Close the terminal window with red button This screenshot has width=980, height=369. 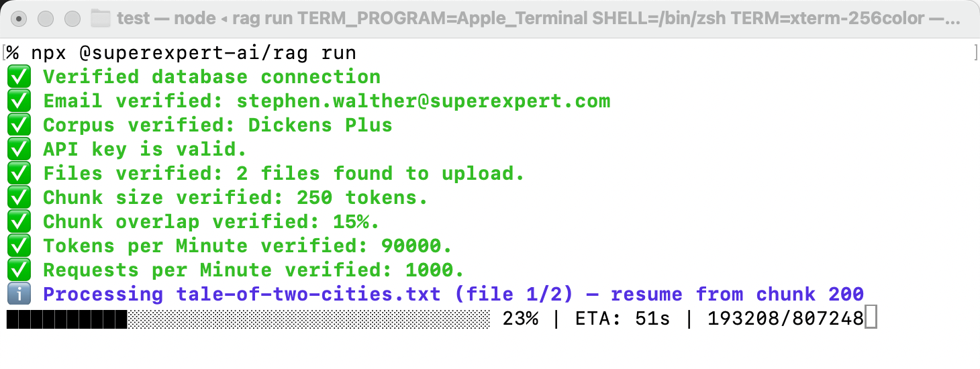[x=20, y=19]
